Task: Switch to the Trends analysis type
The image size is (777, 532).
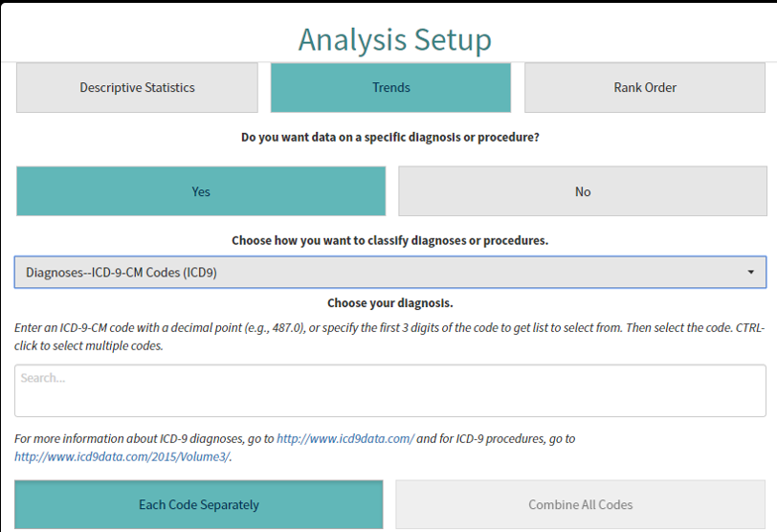Action: [390, 88]
